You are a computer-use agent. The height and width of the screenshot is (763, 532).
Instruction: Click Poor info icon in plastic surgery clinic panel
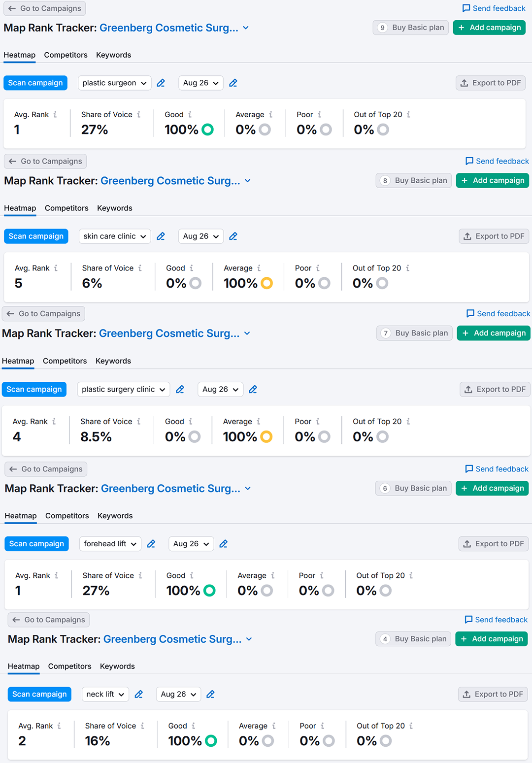(x=318, y=422)
